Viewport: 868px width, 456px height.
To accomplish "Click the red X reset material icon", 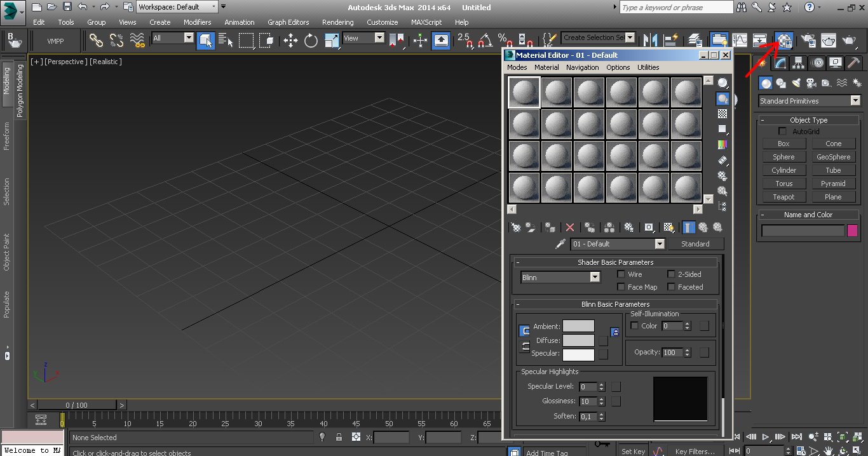I will (570, 227).
